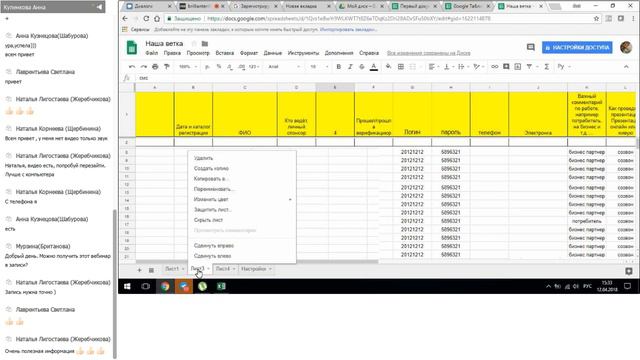
Task: Open the cell borders tool
Action: click(x=401, y=67)
